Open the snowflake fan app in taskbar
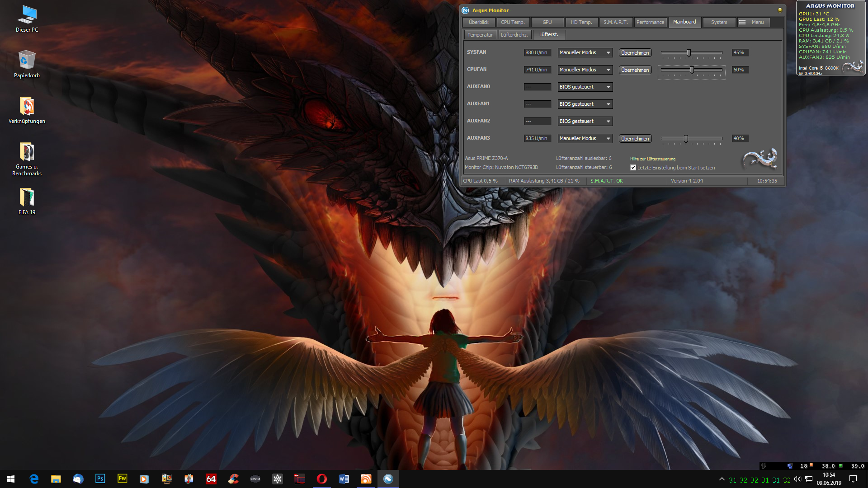868x488 pixels. [278, 479]
